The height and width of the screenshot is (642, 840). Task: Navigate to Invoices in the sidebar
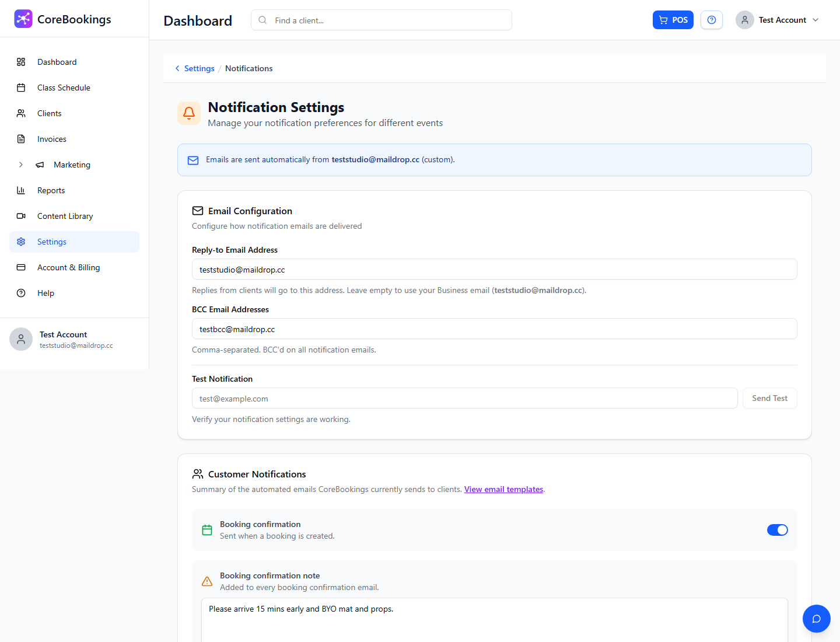(x=74, y=139)
